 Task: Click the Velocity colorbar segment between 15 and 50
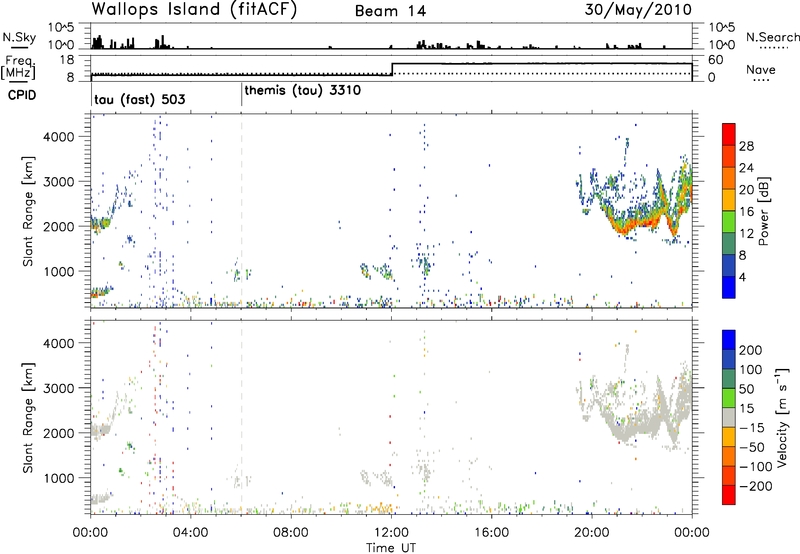click(x=729, y=398)
